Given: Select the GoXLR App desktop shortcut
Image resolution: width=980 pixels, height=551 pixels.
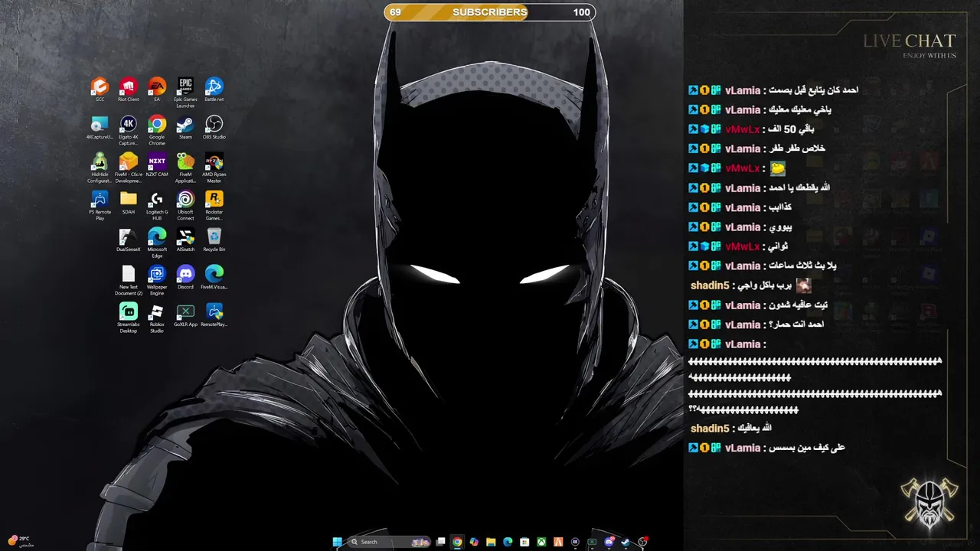Looking at the screenshot, I should pyautogui.click(x=185, y=315).
